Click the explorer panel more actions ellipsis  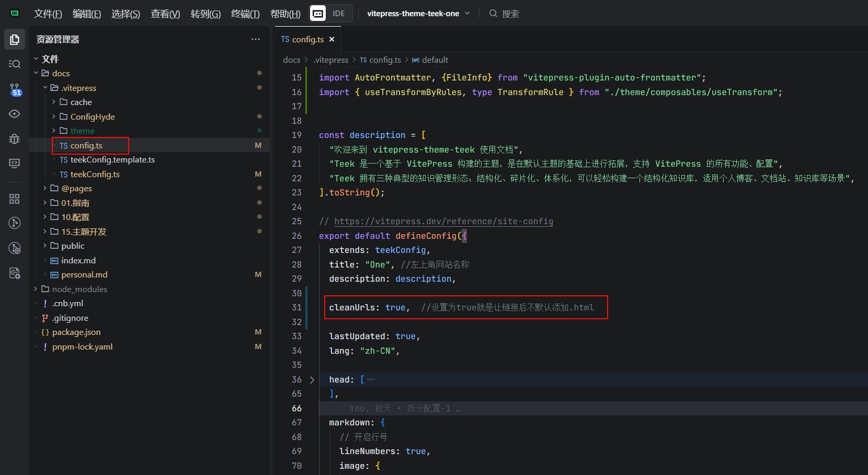(x=255, y=39)
